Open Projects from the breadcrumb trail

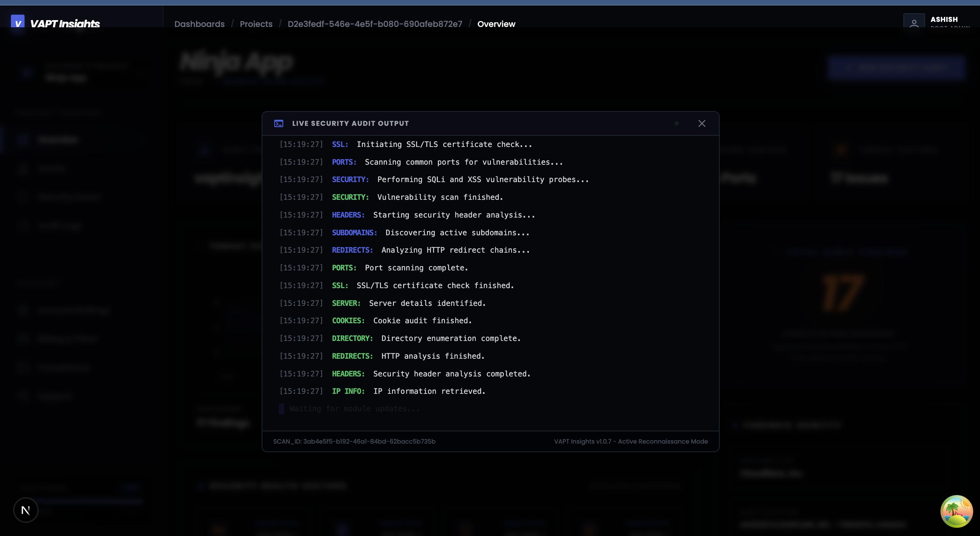tap(256, 24)
